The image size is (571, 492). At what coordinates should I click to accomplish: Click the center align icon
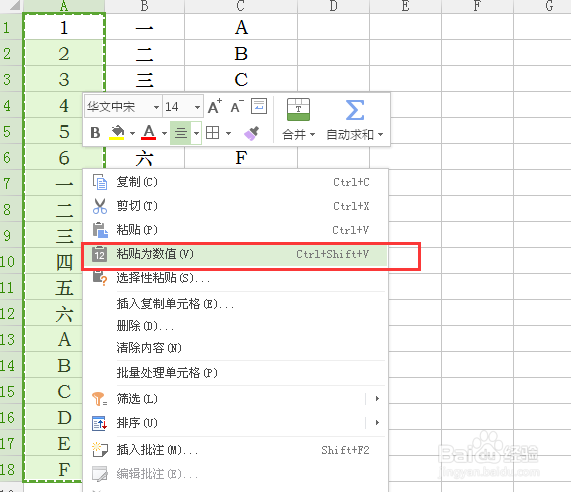click(181, 133)
